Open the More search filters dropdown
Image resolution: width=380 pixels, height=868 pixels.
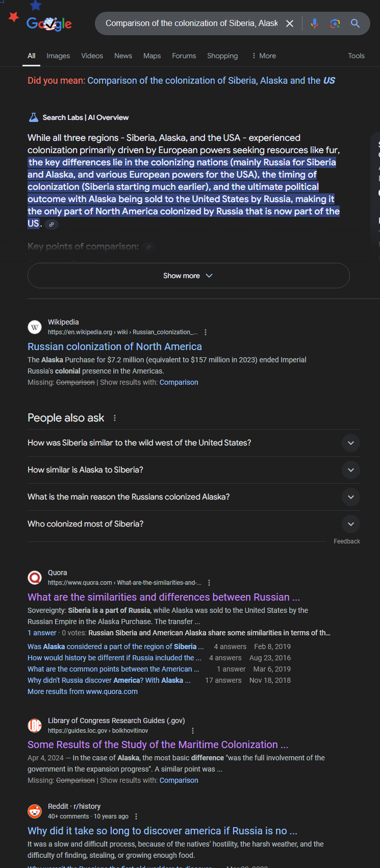click(264, 56)
